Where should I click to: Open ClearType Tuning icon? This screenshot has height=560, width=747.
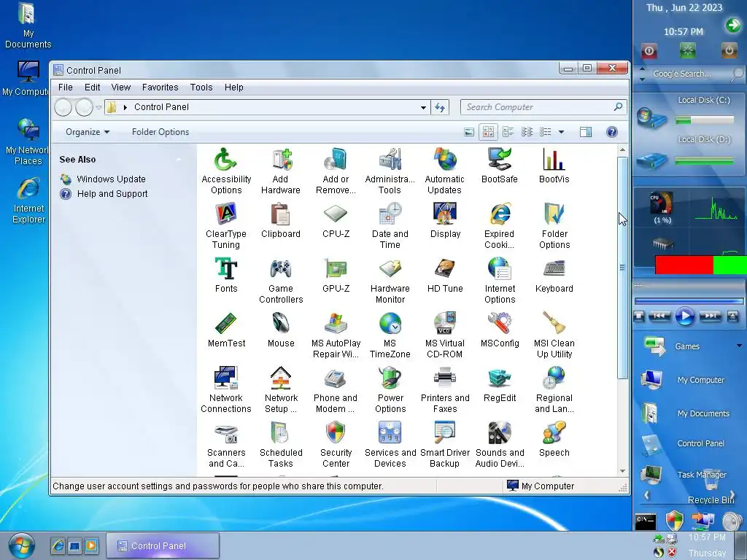click(226, 226)
